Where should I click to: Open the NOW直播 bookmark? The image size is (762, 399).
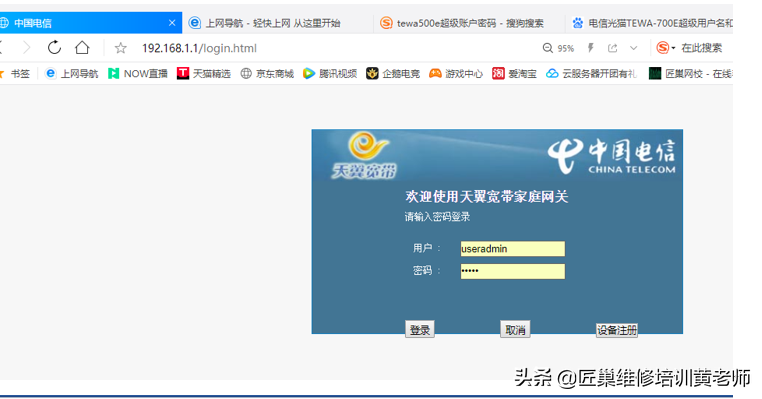pos(138,74)
